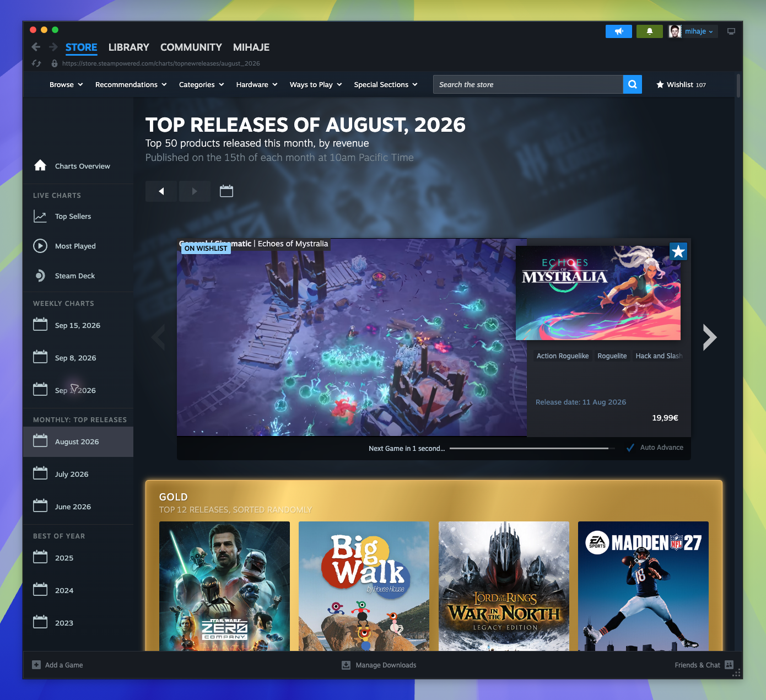Switch to the MIHAJE tab
The image size is (766, 700).
(251, 47)
